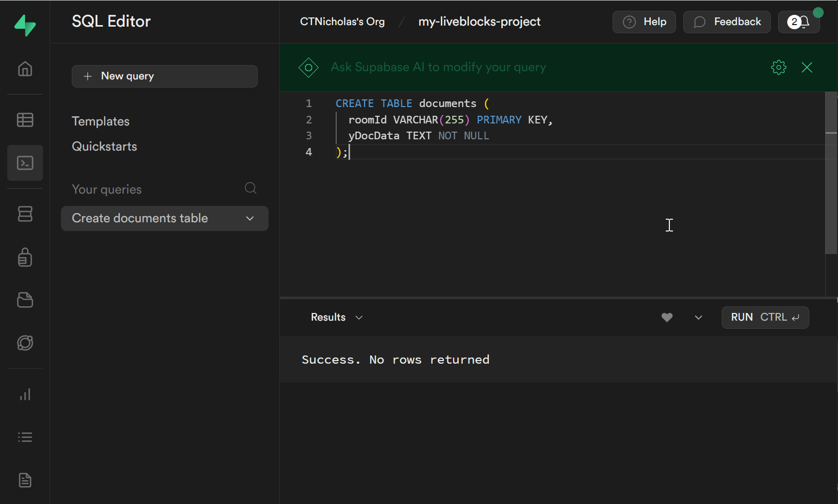Open Authentication from the sidebar
Image resolution: width=838 pixels, height=504 pixels.
pyautogui.click(x=25, y=258)
